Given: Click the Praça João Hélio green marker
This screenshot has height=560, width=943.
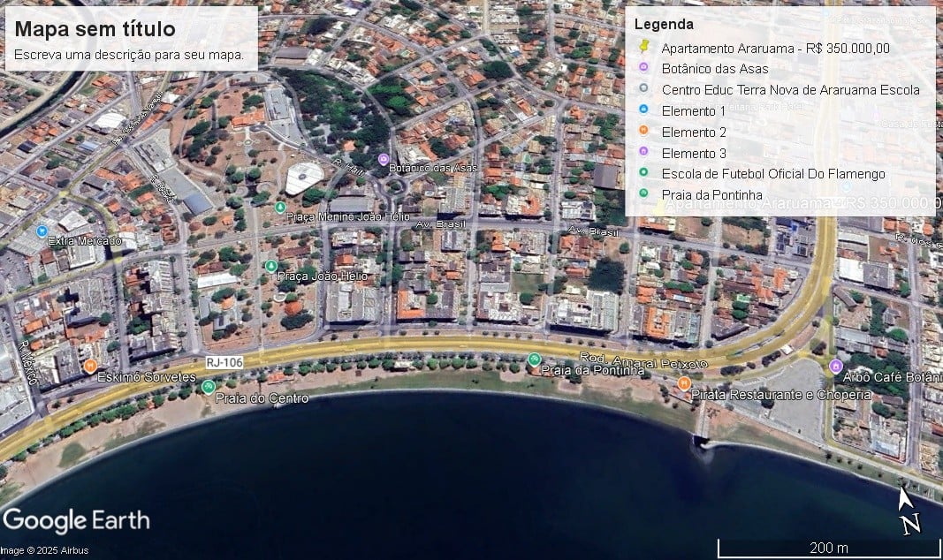Looking at the screenshot, I should pos(271,266).
